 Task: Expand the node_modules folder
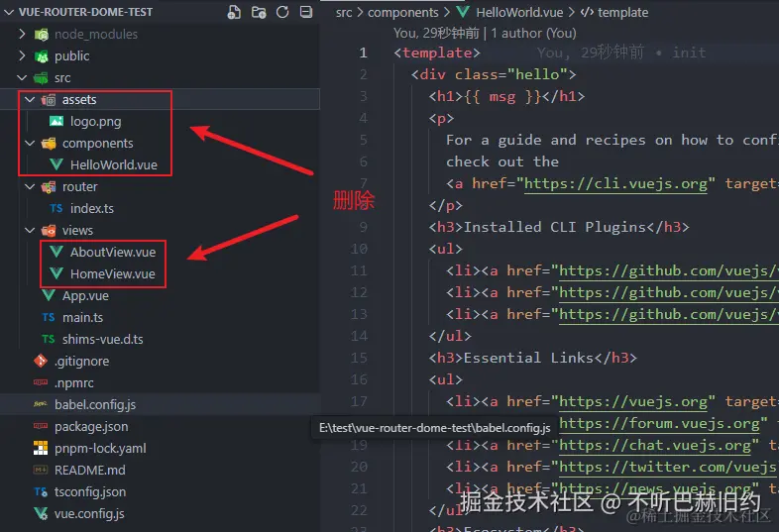(22, 34)
